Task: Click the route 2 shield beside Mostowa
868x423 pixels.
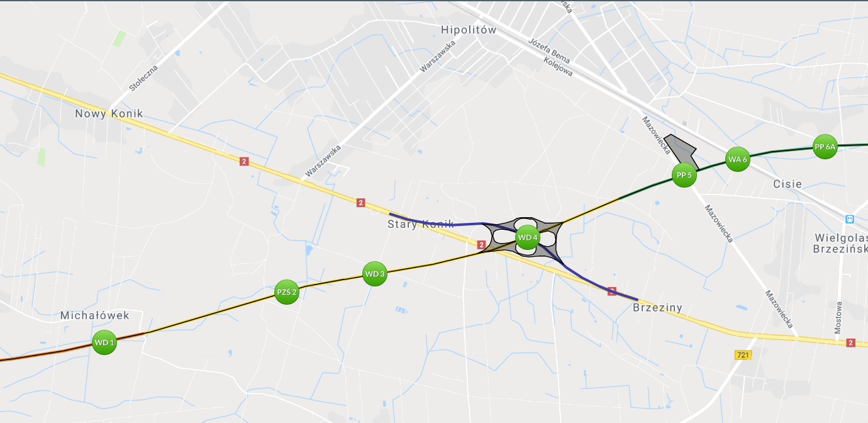Action: tap(850, 342)
